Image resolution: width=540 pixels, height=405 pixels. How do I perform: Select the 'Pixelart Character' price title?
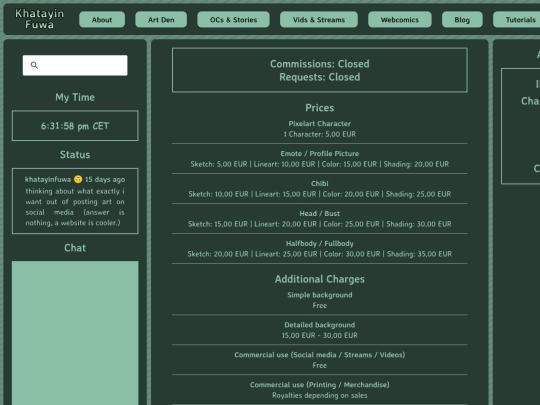point(320,124)
